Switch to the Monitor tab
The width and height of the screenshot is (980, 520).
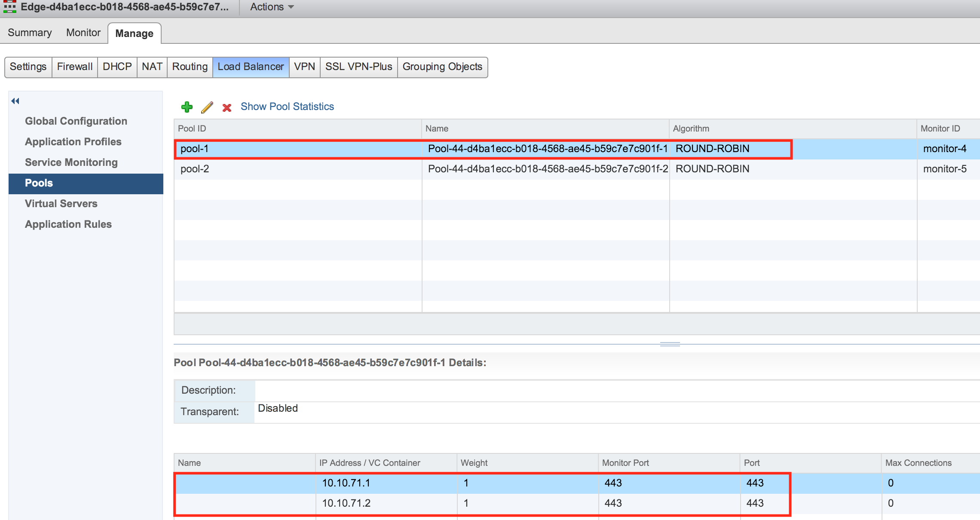83,33
